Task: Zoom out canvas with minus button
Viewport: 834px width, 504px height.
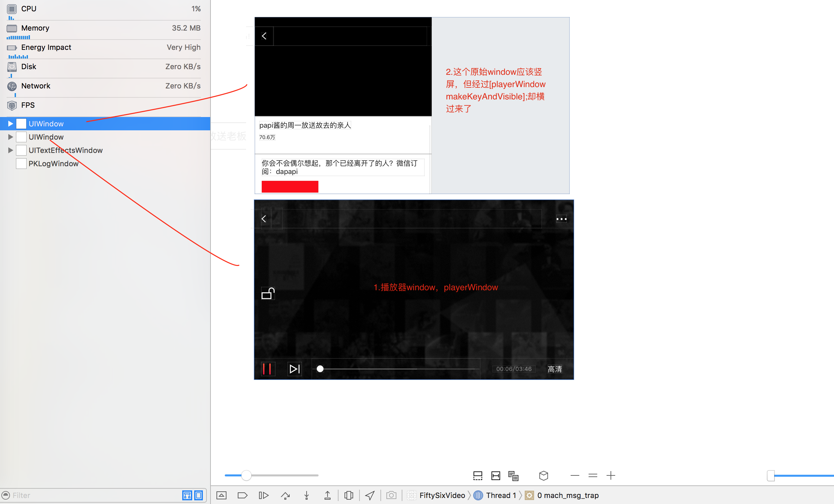Action: point(575,475)
